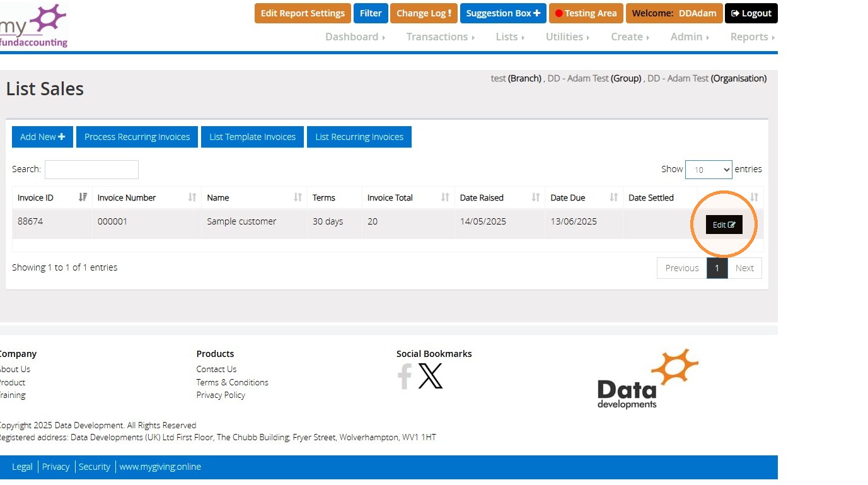Click the 30 days Terms cell
The height and width of the screenshot is (485, 868).
click(x=335, y=224)
